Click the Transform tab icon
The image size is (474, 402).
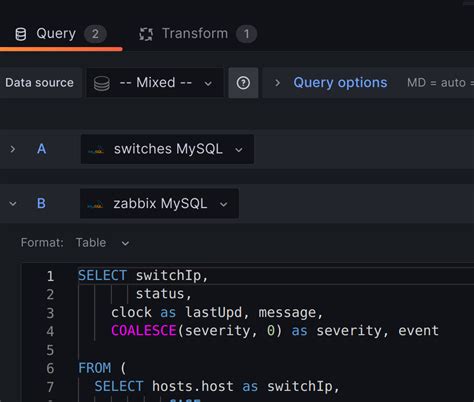pyautogui.click(x=146, y=34)
